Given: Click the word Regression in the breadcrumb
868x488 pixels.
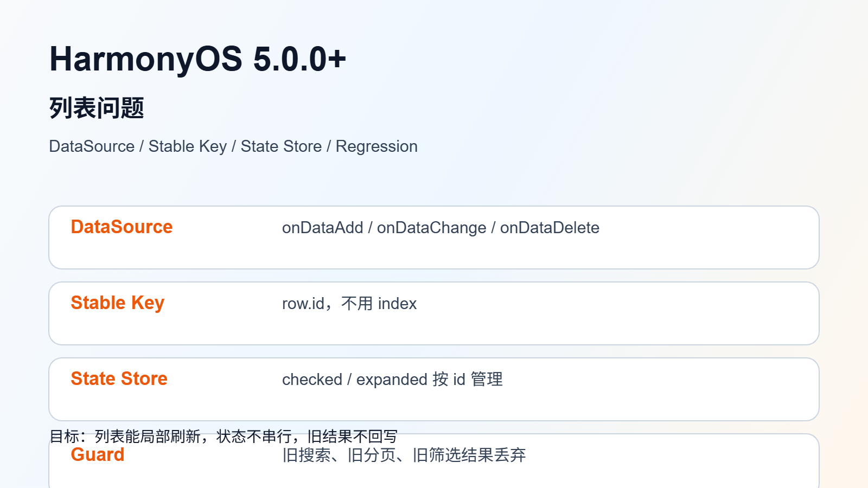Looking at the screenshot, I should coord(376,147).
